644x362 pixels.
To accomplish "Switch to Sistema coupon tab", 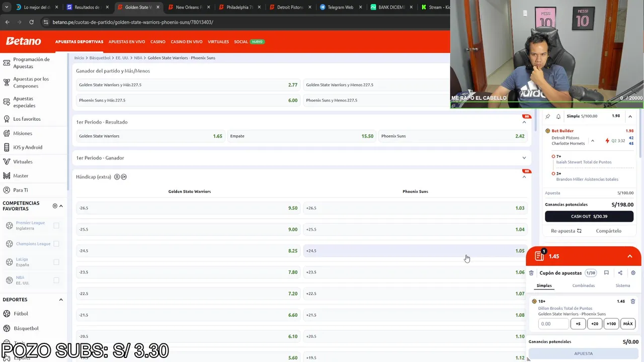I will 622,286.
